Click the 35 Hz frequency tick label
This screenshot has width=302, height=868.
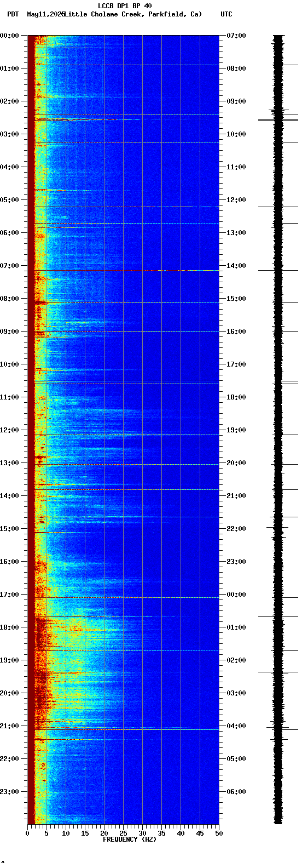(161, 833)
